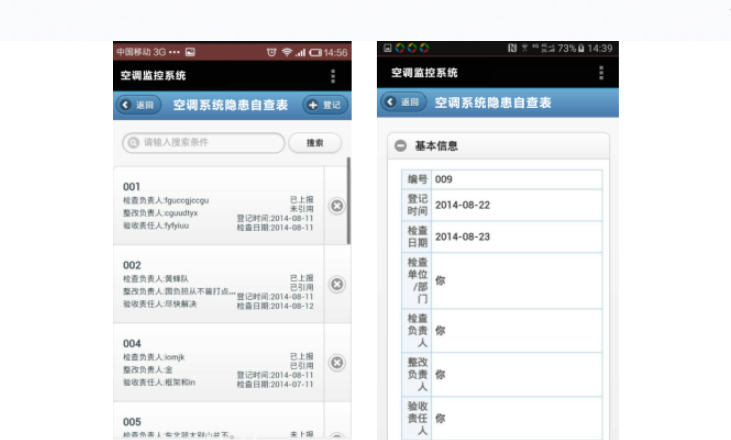Tap the NFC icon in right status bar
The width and height of the screenshot is (731, 440).
[x=512, y=48]
